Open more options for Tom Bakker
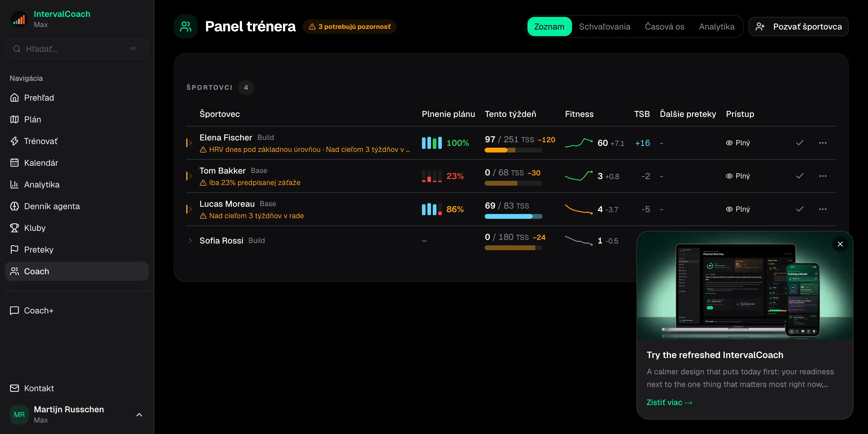868x434 pixels. pyautogui.click(x=822, y=176)
